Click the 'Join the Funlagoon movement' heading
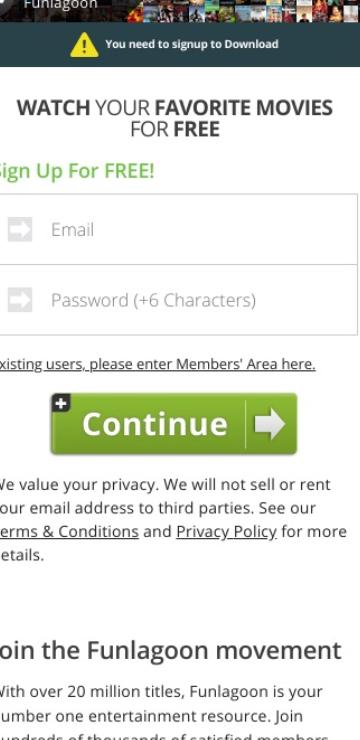Image resolution: width=360 pixels, height=740 pixels. (x=170, y=650)
